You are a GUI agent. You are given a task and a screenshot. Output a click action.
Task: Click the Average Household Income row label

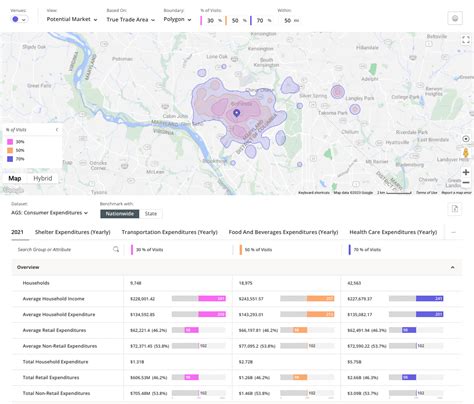click(x=53, y=299)
